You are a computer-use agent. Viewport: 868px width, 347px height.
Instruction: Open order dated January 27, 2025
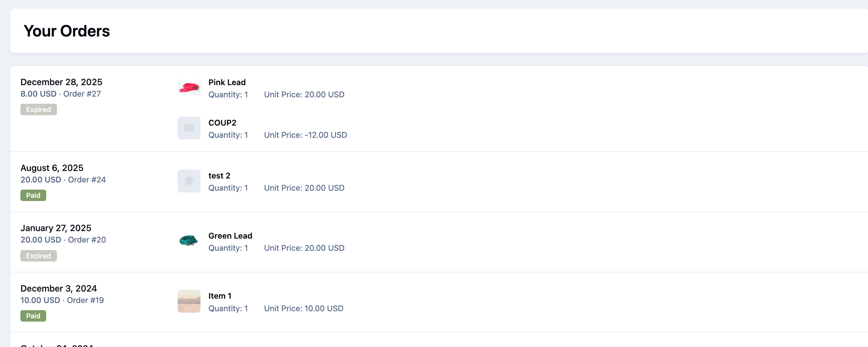coord(56,228)
